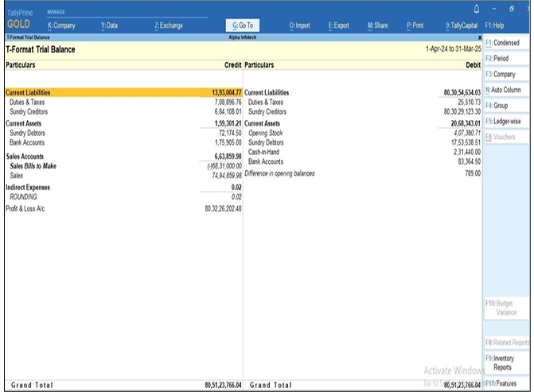Click the debit amount 80,30,29,123.30
534x392 pixels.
462,111
